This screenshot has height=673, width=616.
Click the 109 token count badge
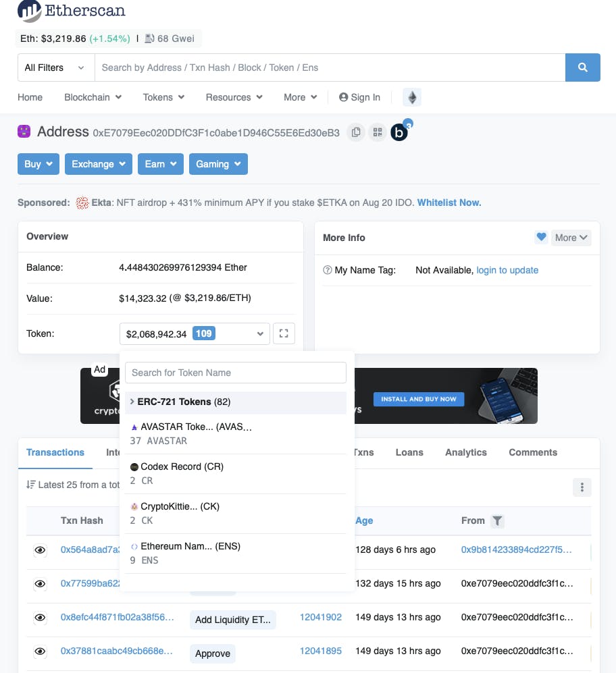203,333
